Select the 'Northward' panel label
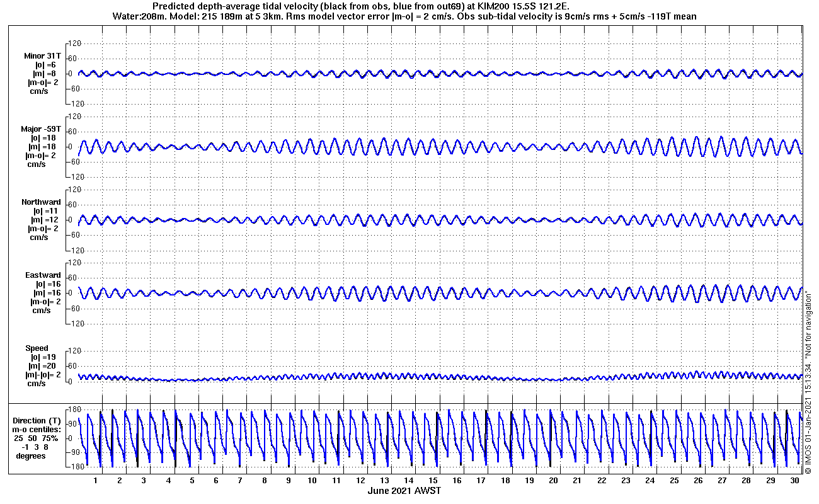Viewport: 819px width, 504px height. pyautogui.click(x=41, y=202)
